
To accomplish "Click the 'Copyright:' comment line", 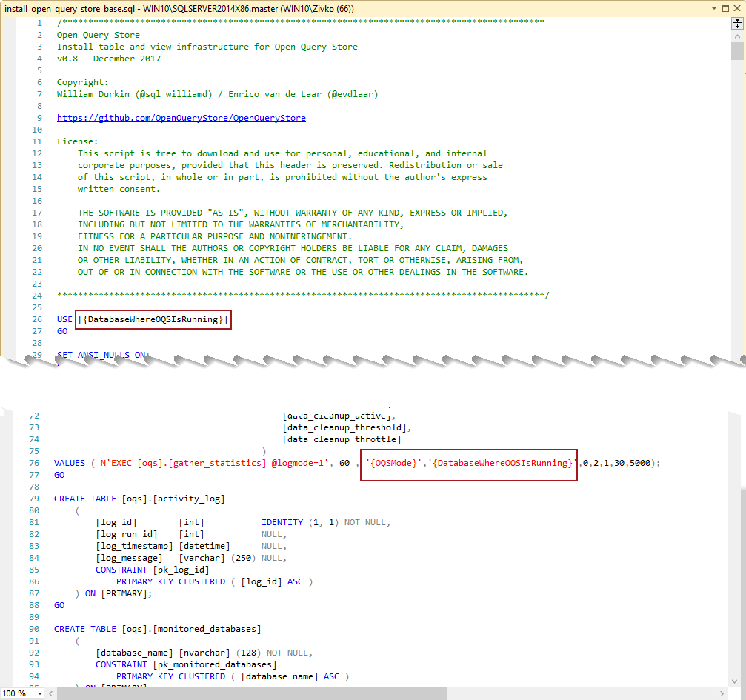I will (x=83, y=82).
